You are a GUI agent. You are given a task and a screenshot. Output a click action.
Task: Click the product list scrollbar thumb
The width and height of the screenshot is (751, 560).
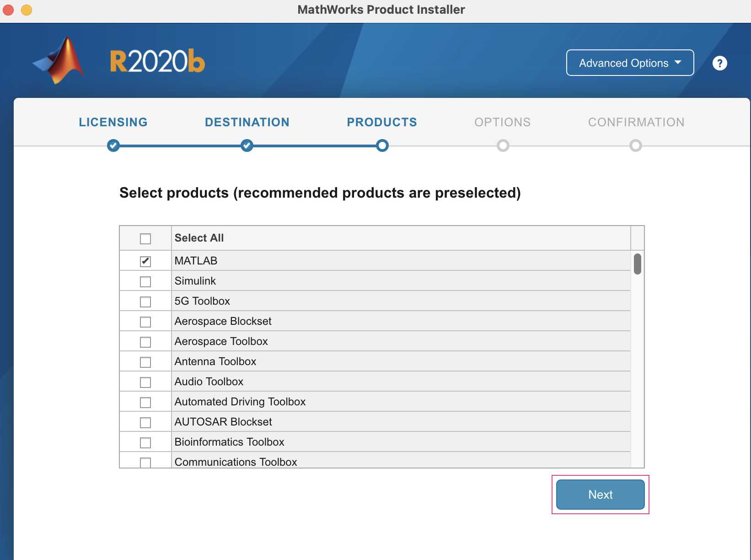coord(637,264)
